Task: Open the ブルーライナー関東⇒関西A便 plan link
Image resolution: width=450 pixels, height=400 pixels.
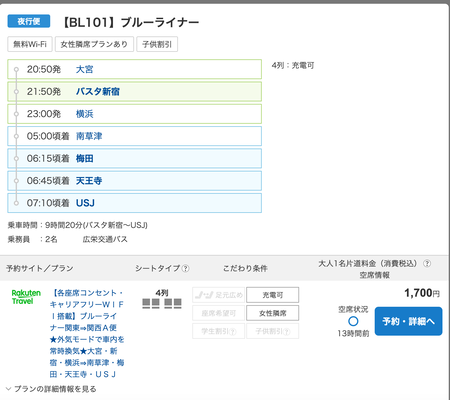Action: pos(87,333)
